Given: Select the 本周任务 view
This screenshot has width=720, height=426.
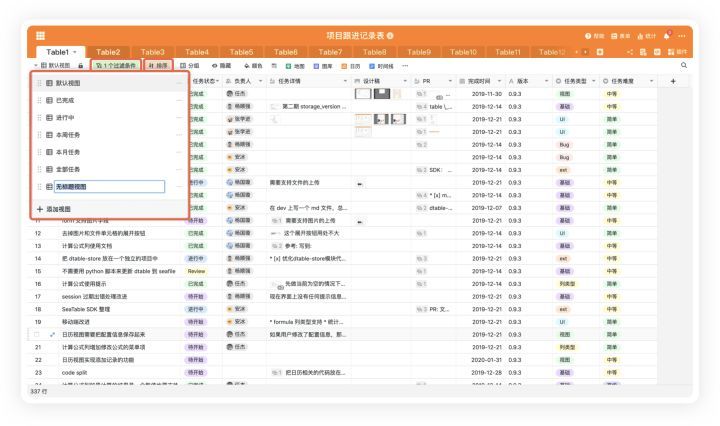Looking at the screenshot, I should point(110,135).
